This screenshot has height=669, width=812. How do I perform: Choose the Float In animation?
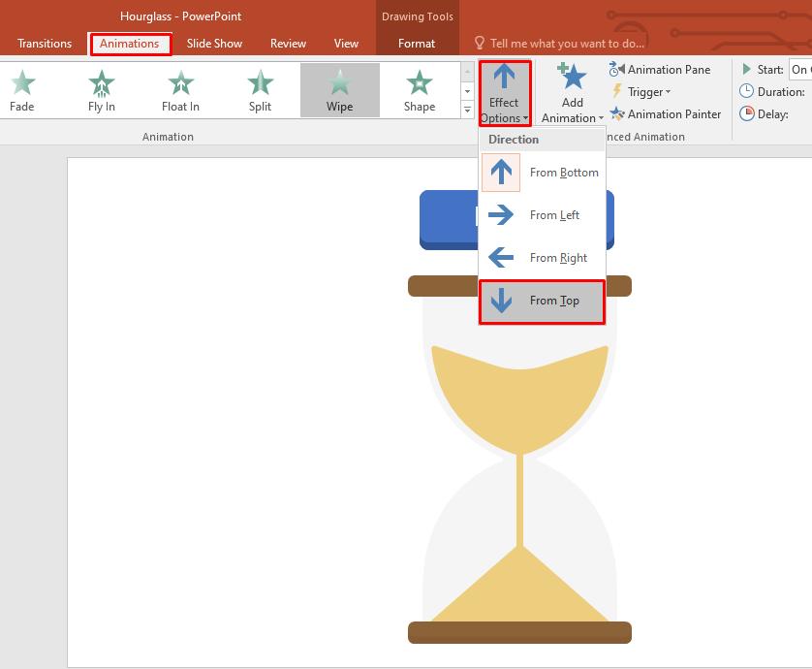click(x=180, y=89)
